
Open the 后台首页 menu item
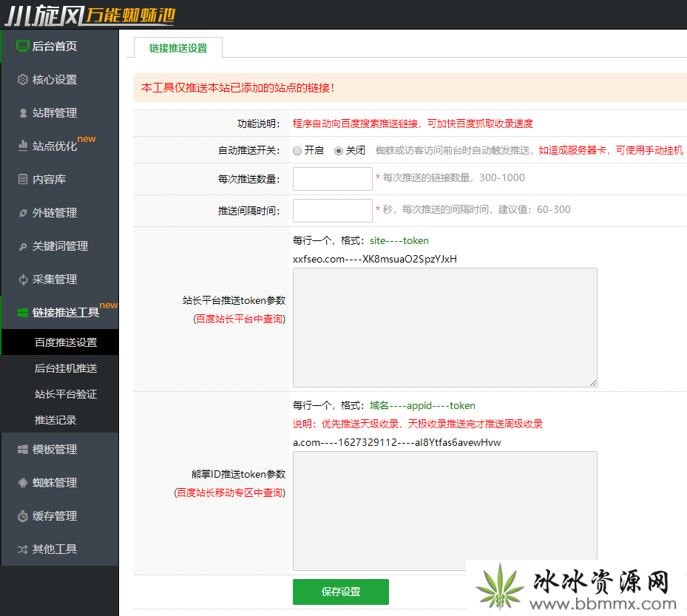pos(60,46)
